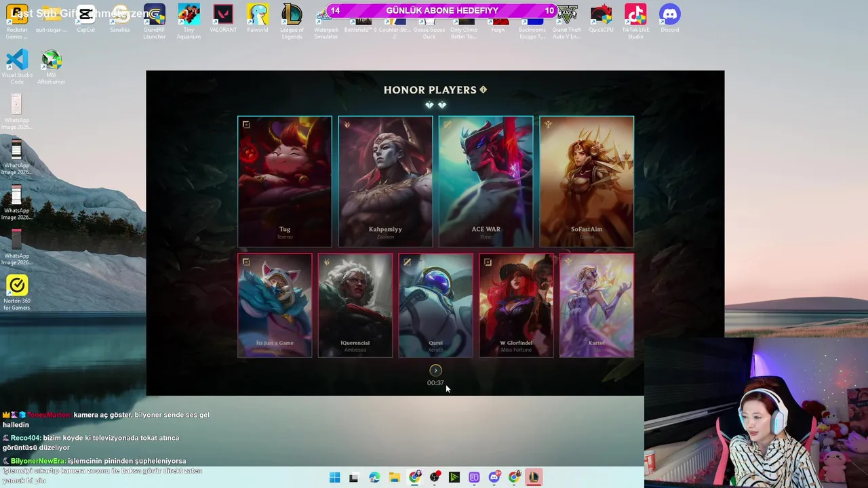The image size is (868, 488).
Task: Open Tiny Aquarium desktop shortcut
Action: 189,21
